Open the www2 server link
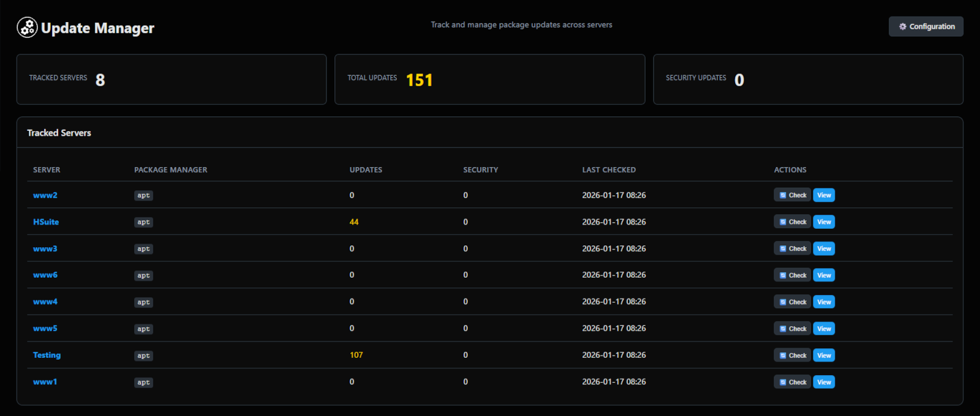Screen dimensions: 980x416 point(45,195)
